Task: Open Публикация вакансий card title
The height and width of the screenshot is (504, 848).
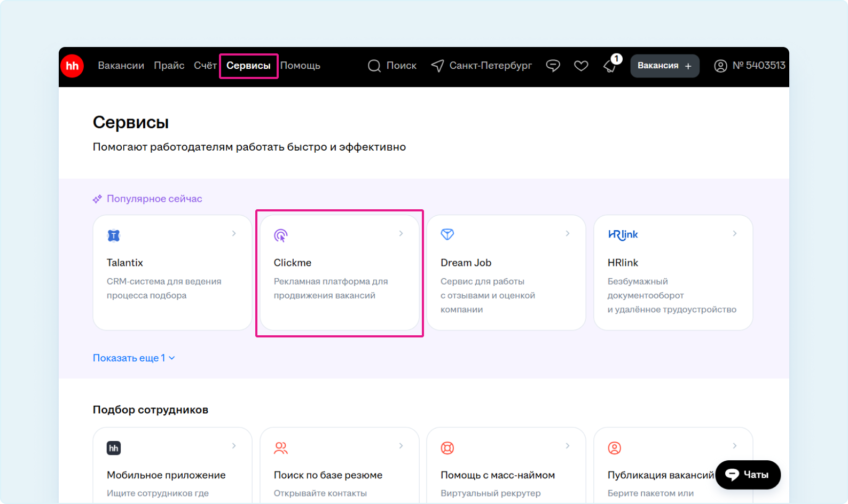Action: tap(661, 475)
